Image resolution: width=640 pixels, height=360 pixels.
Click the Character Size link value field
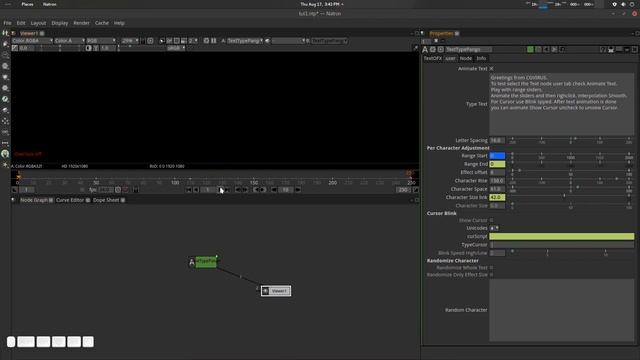(497, 197)
